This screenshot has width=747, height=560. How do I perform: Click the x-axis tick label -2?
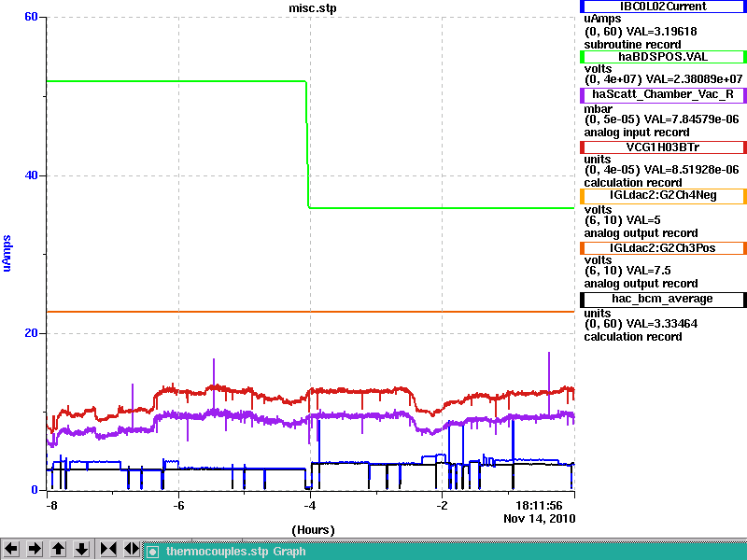click(x=442, y=505)
